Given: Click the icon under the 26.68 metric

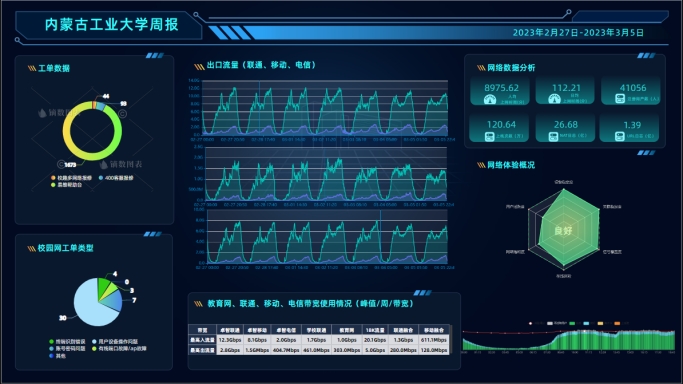Looking at the screenshot, I should [553, 136].
